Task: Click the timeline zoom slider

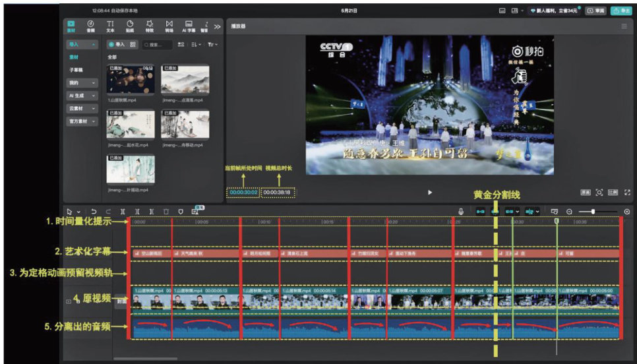Action: pyautogui.click(x=593, y=211)
